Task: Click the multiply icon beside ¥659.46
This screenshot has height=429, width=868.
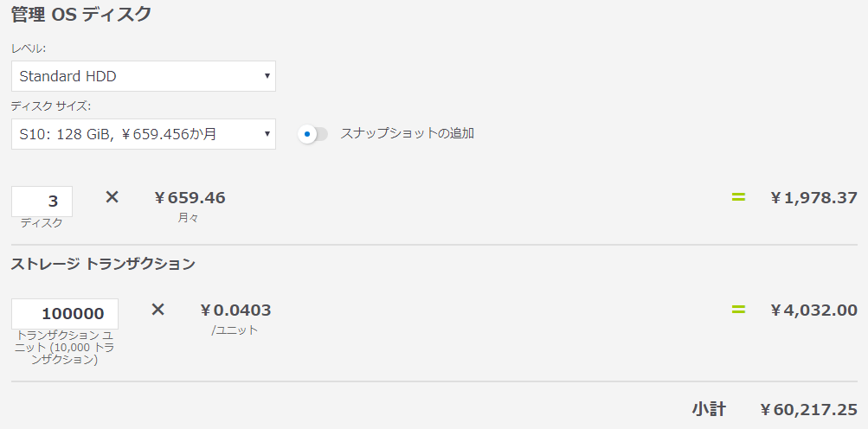Action: point(112,197)
